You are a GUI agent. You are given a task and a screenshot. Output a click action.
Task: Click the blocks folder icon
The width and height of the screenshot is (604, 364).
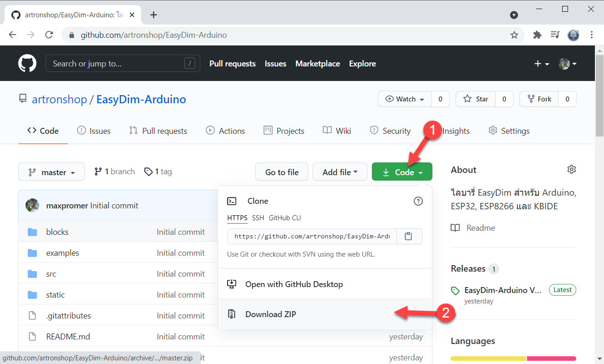32,232
